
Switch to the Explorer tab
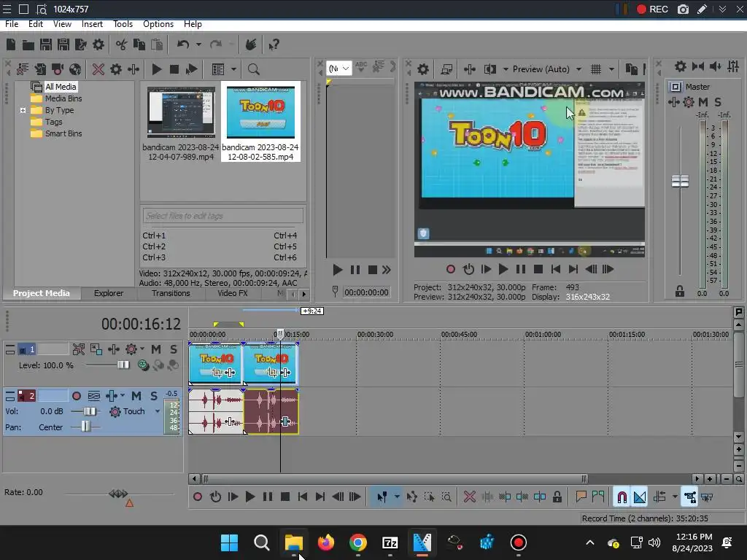(109, 293)
